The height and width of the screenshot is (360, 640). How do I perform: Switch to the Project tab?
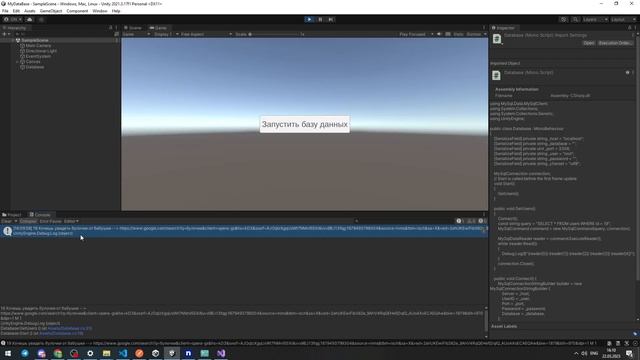click(x=12, y=215)
